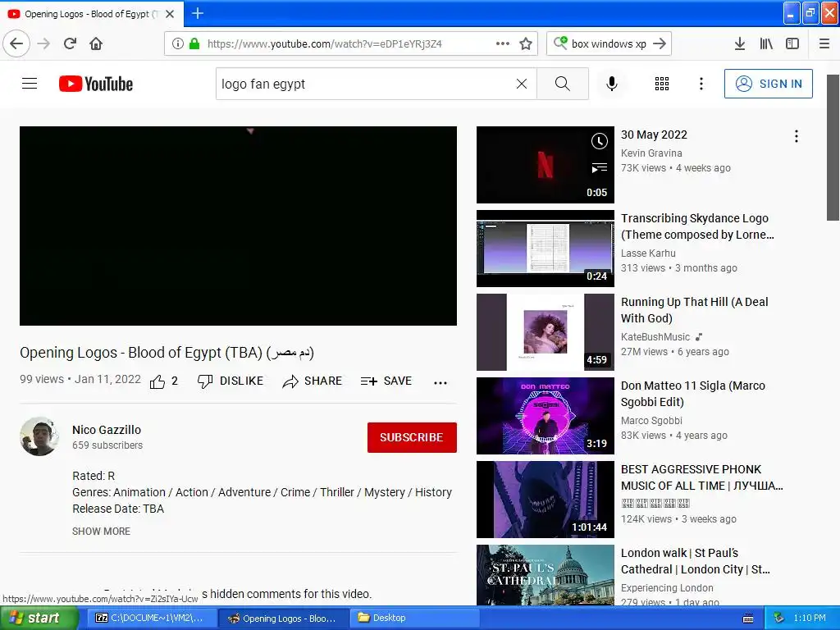
Task: Open the Windows Start menu
Action: click(x=39, y=619)
